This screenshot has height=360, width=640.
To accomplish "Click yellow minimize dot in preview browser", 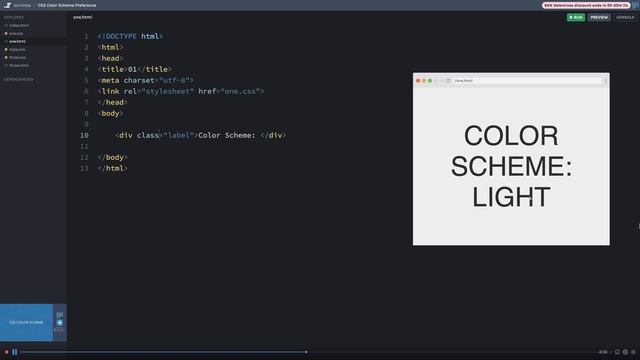I will point(424,81).
